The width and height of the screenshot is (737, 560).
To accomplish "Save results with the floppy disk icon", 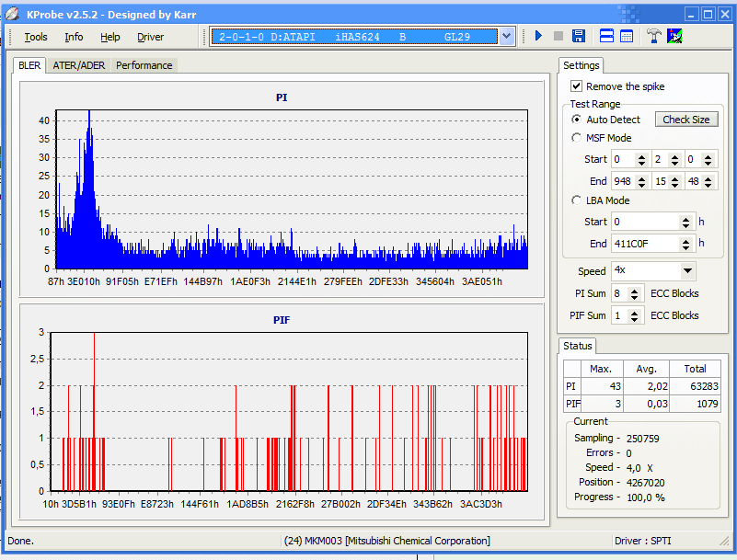I will [579, 36].
